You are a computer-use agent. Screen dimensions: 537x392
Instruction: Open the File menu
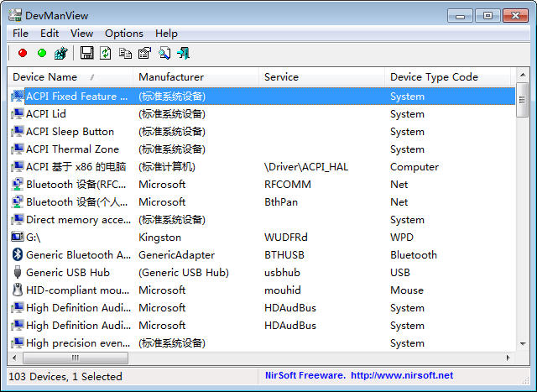coord(20,34)
